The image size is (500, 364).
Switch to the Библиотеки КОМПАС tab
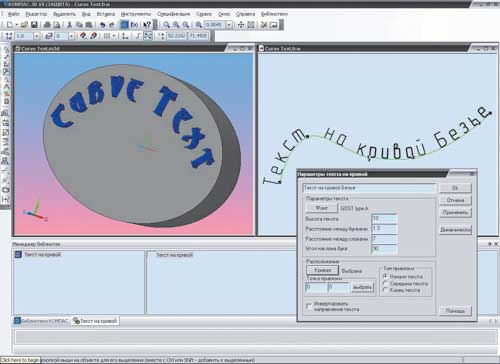(x=42, y=321)
